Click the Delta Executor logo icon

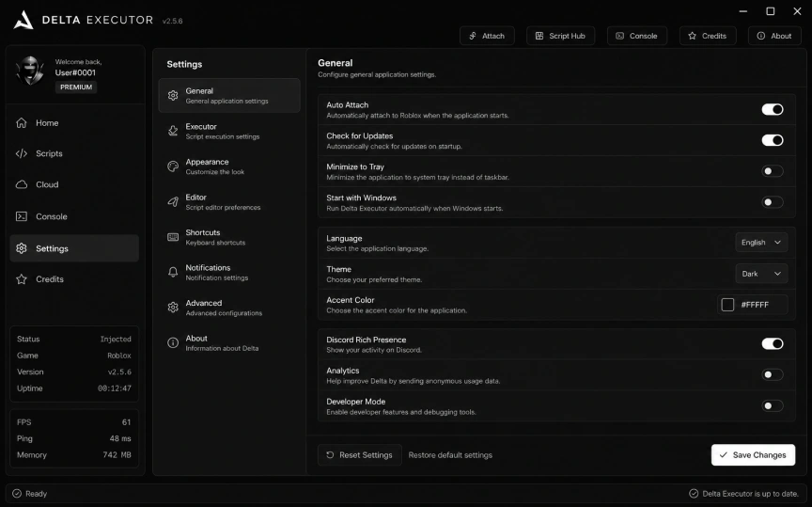23,20
